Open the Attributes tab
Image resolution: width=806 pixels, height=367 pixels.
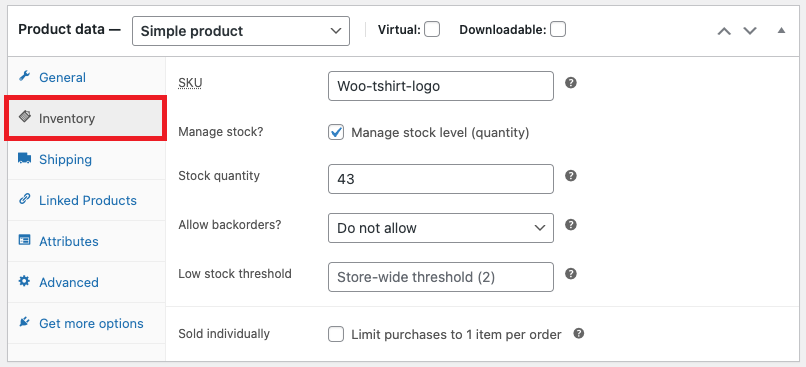tap(86, 241)
